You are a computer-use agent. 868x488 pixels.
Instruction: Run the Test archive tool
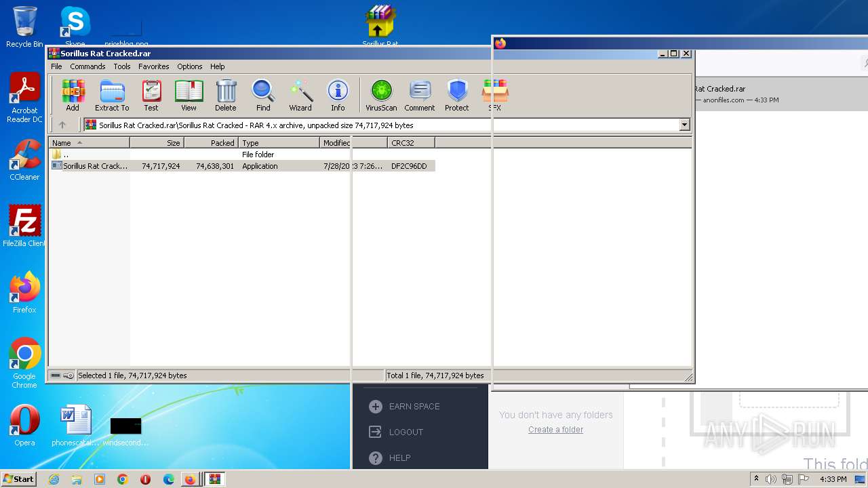point(151,95)
